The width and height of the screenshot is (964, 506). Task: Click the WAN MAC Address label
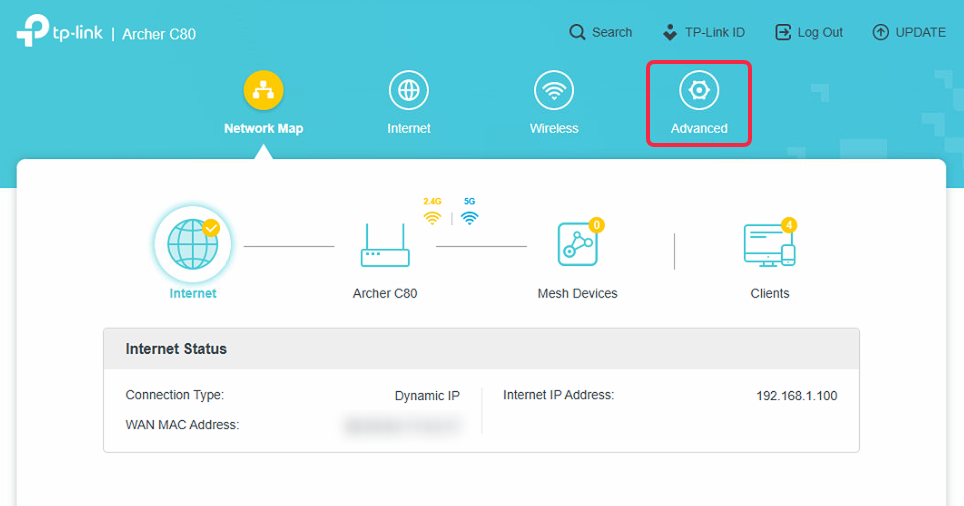click(x=183, y=425)
